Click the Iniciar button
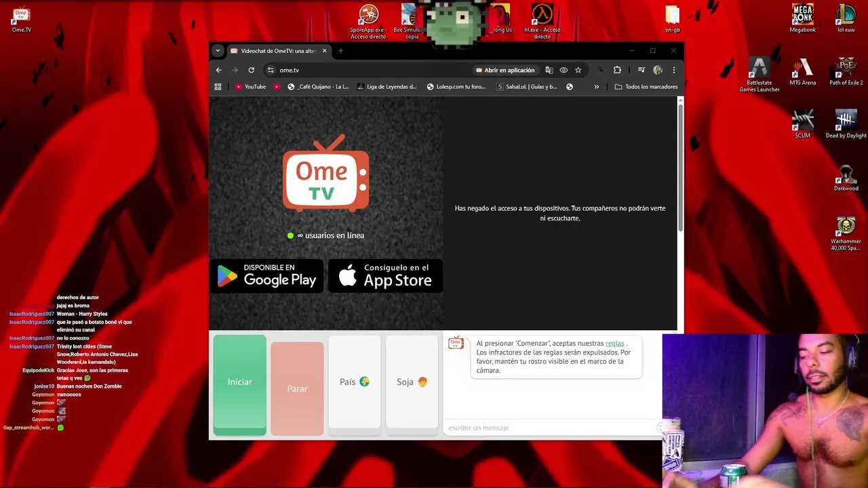Screen dimensions: 868x488 coord(239,385)
